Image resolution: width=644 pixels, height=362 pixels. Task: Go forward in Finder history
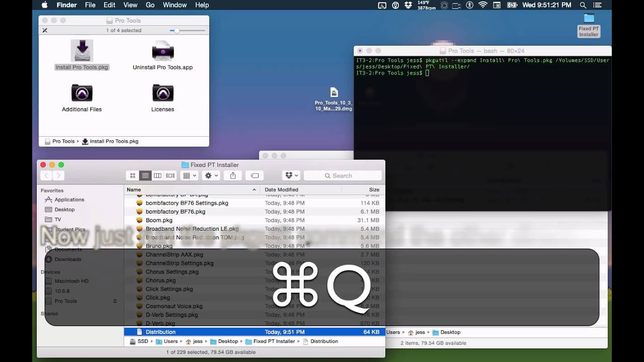pyautogui.click(x=58, y=175)
